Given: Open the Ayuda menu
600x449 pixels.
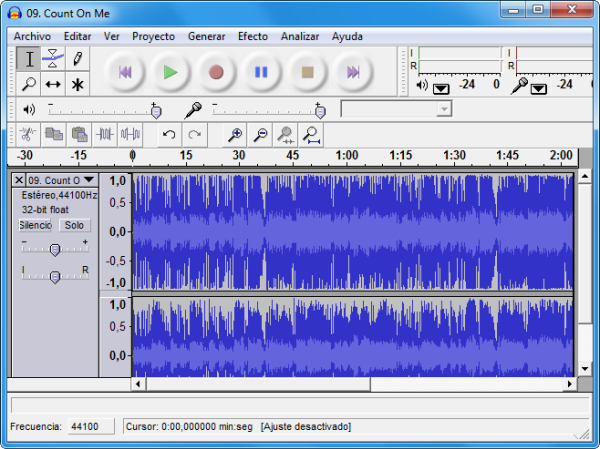Looking at the screenshot, I should pyautogui.click(x=347, y=36).
